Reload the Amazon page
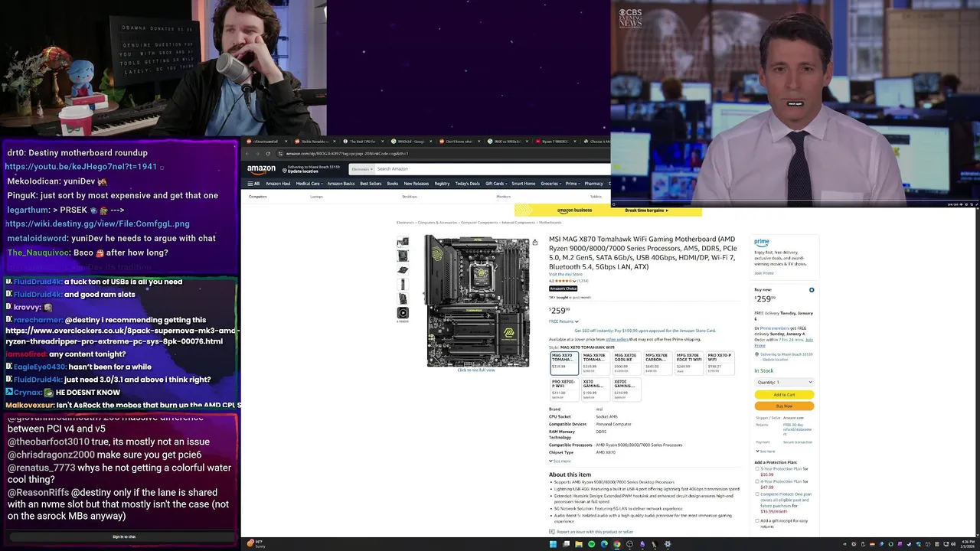The width and height of the screenshot is (980, 551). [268, 154]
